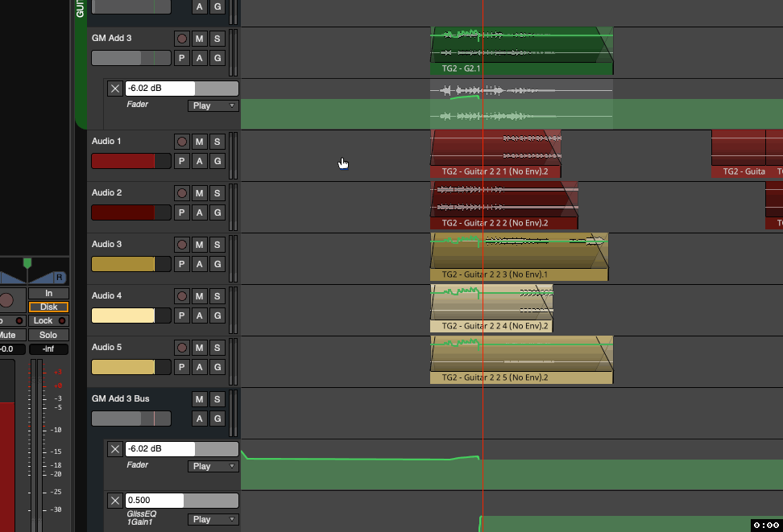
Task: Mute the GM Add 3 Bus
Action: coord(200,399)
